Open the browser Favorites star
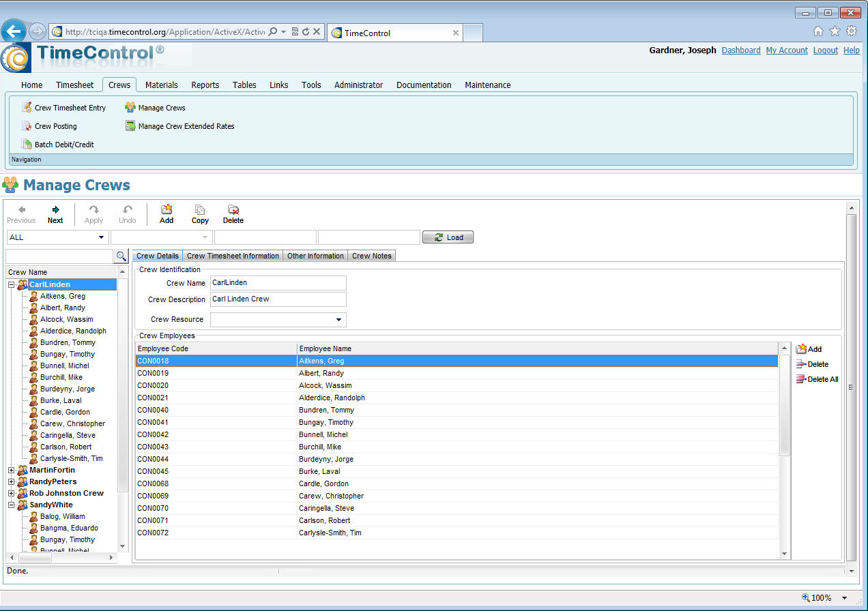The height and width of the screenshot is (611, 868). pos(835,31)
